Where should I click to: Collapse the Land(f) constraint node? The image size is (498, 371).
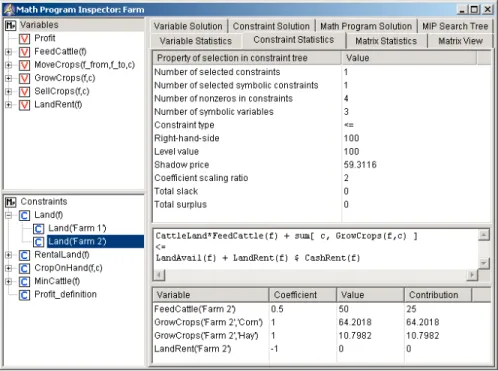[x=9, y=215]
